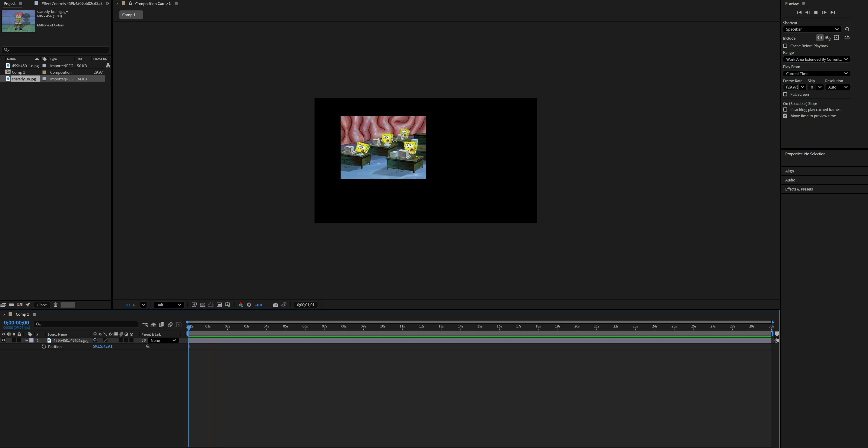This screenshot has width=868, height=448.
Task: Click the 8 bpc color depth button
Action: [42, 305]
